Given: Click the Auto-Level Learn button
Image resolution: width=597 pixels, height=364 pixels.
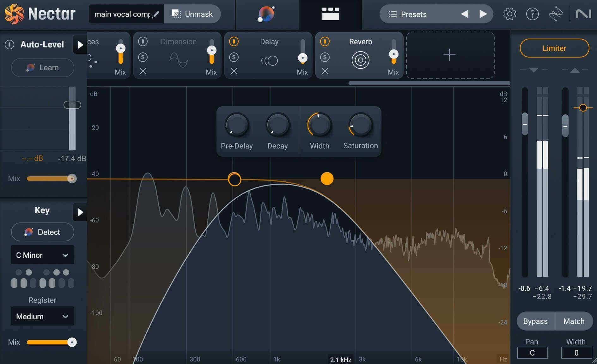Looking at the screenshot, I should click(42, 67).
